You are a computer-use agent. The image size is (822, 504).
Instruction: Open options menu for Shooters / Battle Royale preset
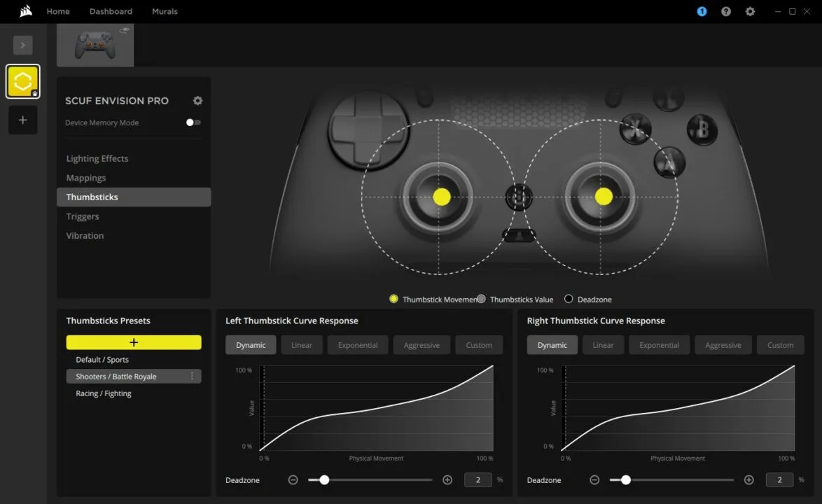[192, 376]
